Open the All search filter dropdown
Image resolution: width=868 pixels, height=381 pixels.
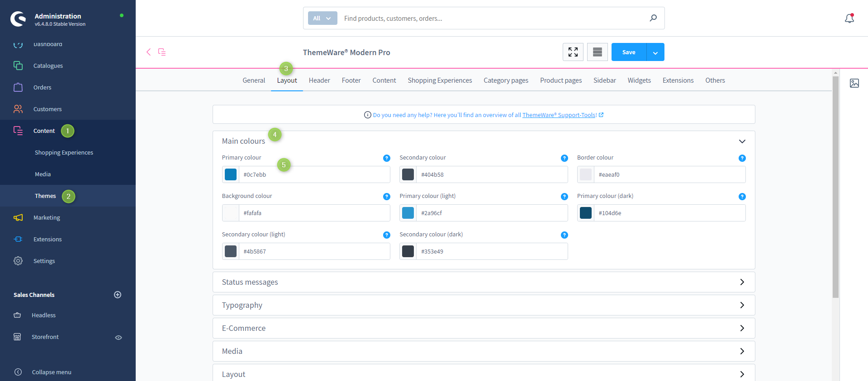[x=322, y=18]
